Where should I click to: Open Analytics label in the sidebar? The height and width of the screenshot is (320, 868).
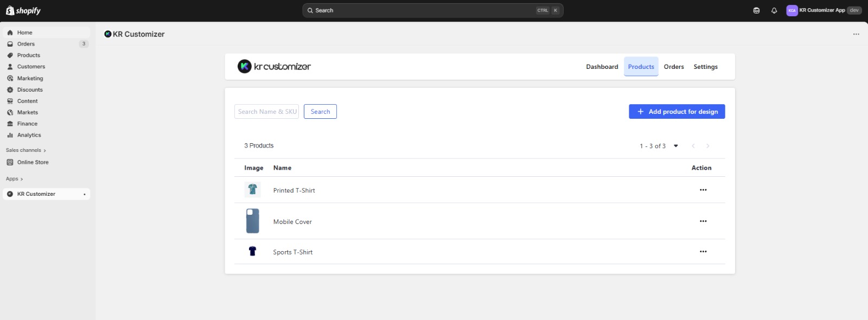[x=29, y=135]
